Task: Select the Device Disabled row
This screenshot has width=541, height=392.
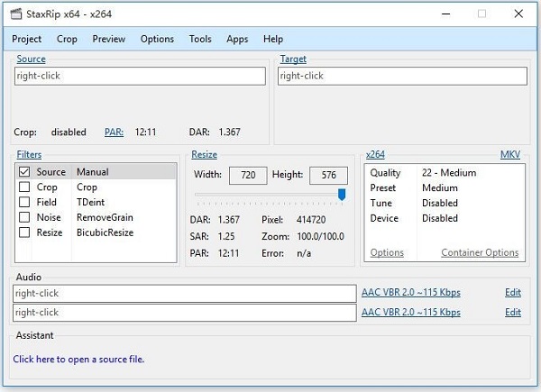Action: (445, 218)
